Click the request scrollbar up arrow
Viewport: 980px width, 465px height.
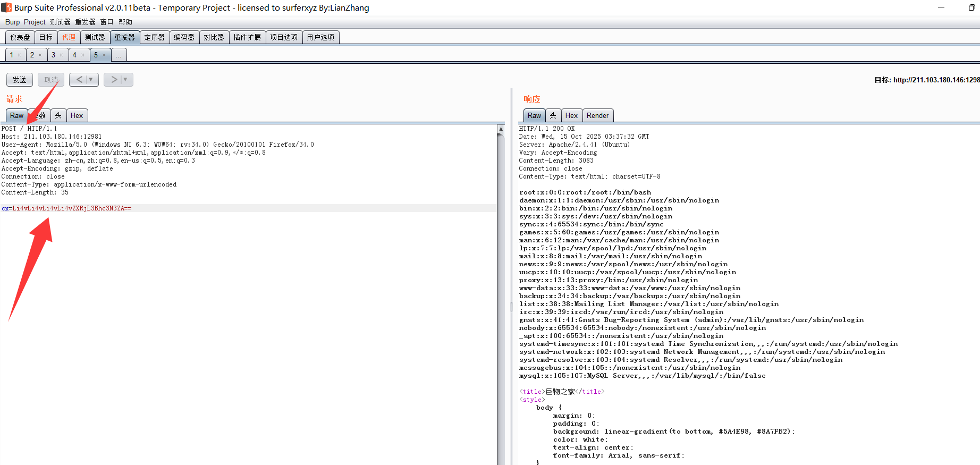pyautogui.click(x=501, y=129)
